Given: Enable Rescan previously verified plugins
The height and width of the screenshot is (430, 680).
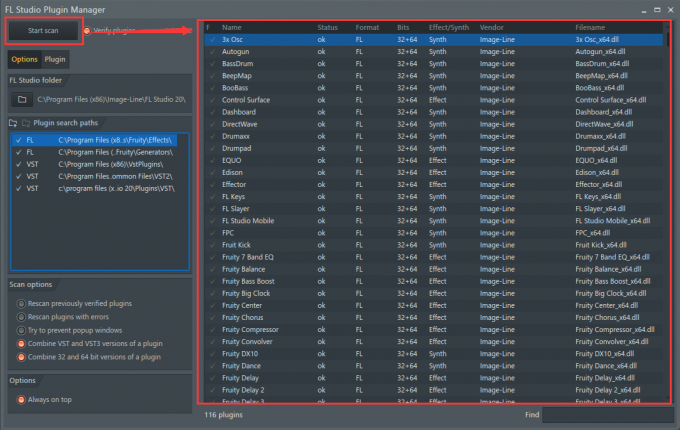Looking at the screenshot, I should tap(21, 303).
